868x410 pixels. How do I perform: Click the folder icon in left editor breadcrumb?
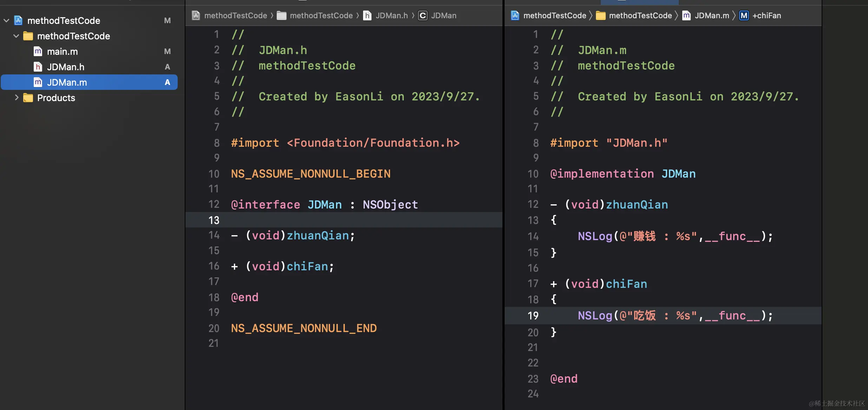coord(282,15)
